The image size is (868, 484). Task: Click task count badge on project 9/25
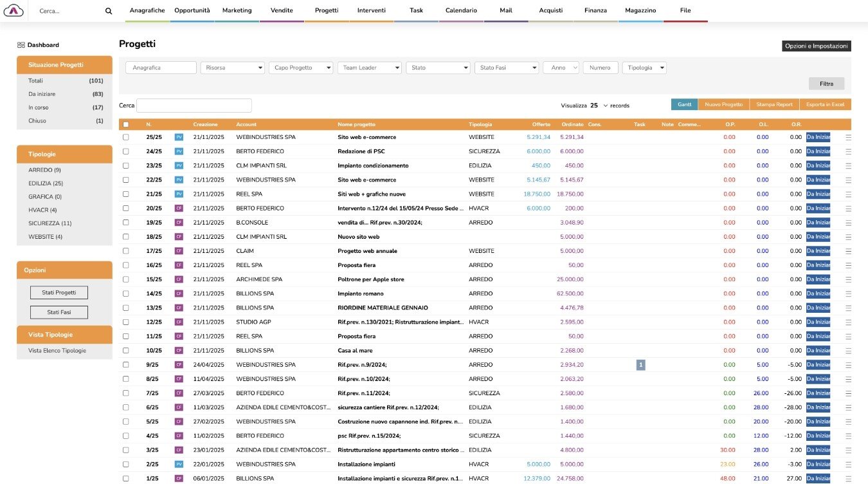pos(640,365)
